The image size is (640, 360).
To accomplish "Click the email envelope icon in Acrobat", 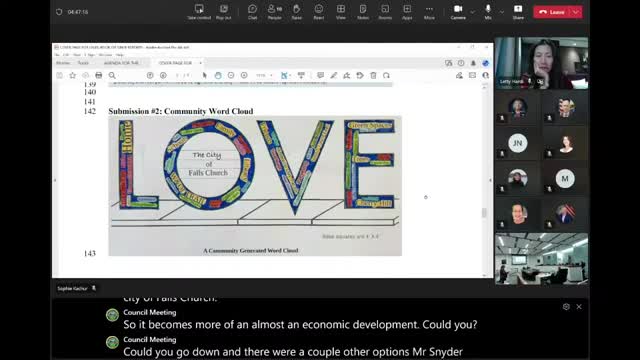I will 472,76.
